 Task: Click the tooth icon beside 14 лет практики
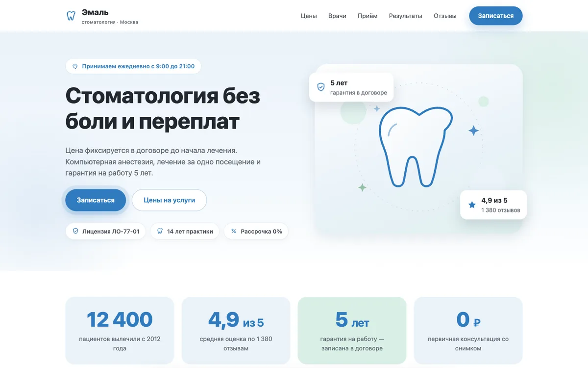160,231
